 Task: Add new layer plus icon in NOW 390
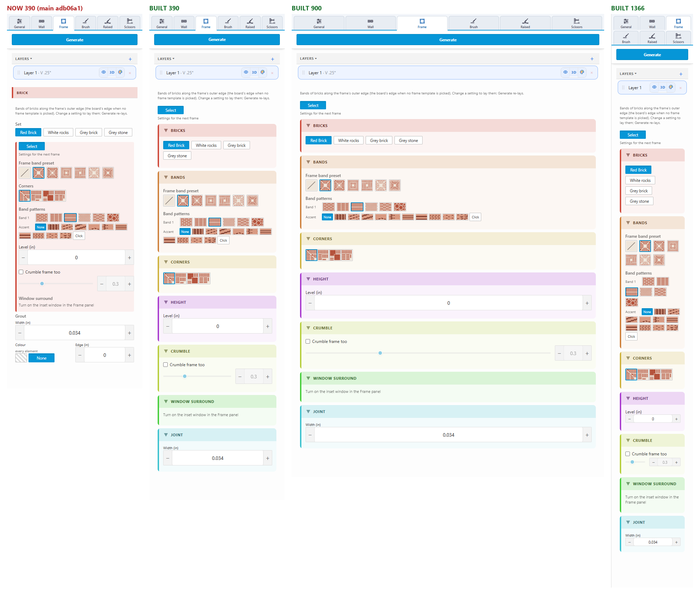coord(130,59)
